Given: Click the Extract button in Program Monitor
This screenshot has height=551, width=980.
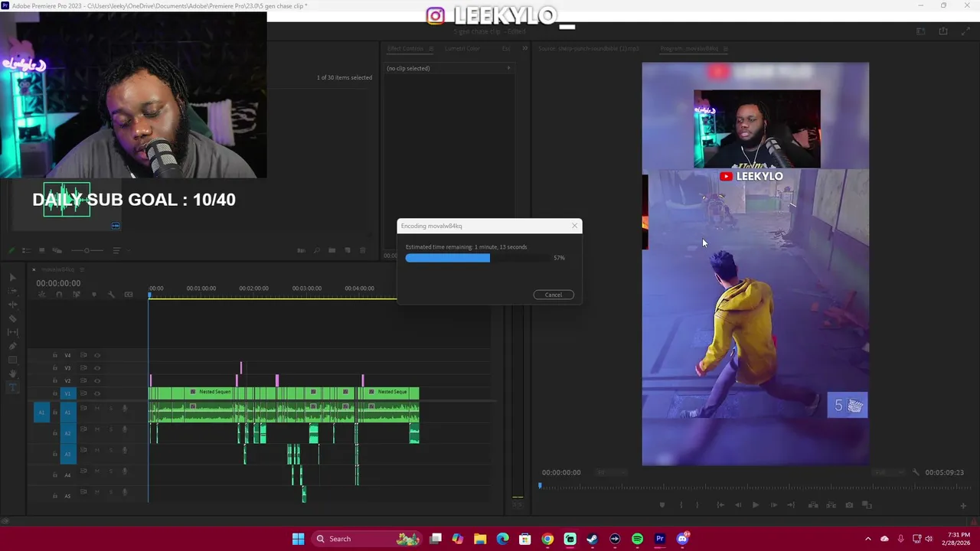Looking at the screenshot, I should click(831, 505).
